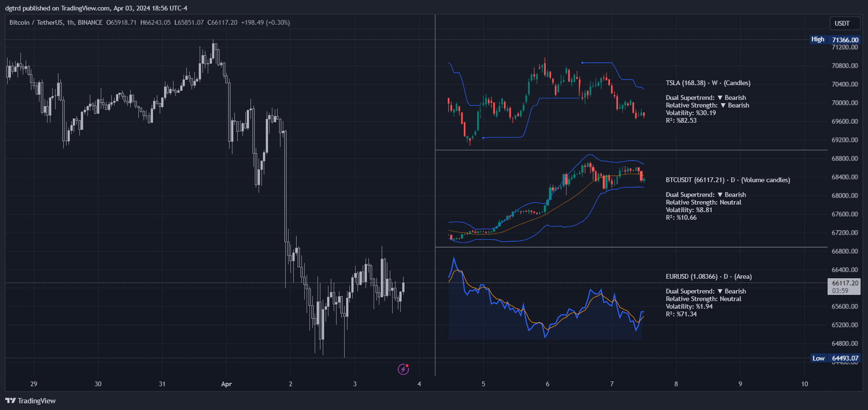Click TSLA Volatility %30.19 text
The image size is (868, 410).
pyautogui.click(x=691, y=113)
